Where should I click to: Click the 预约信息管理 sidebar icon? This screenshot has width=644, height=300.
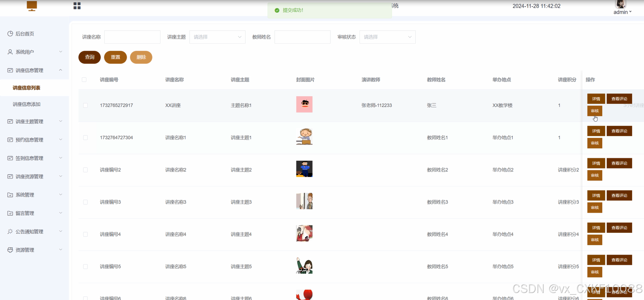point(10,140)
